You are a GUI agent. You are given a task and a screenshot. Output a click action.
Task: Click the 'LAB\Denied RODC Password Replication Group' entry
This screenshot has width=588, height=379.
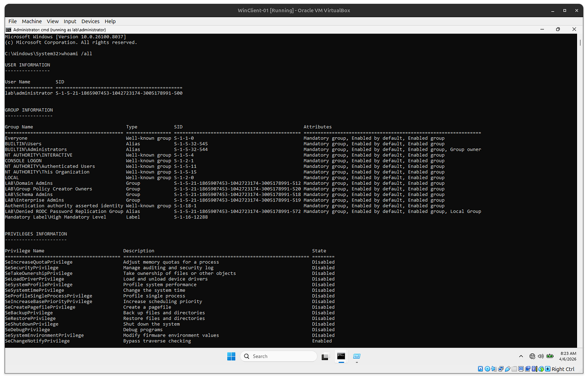[x=64, y=212]
